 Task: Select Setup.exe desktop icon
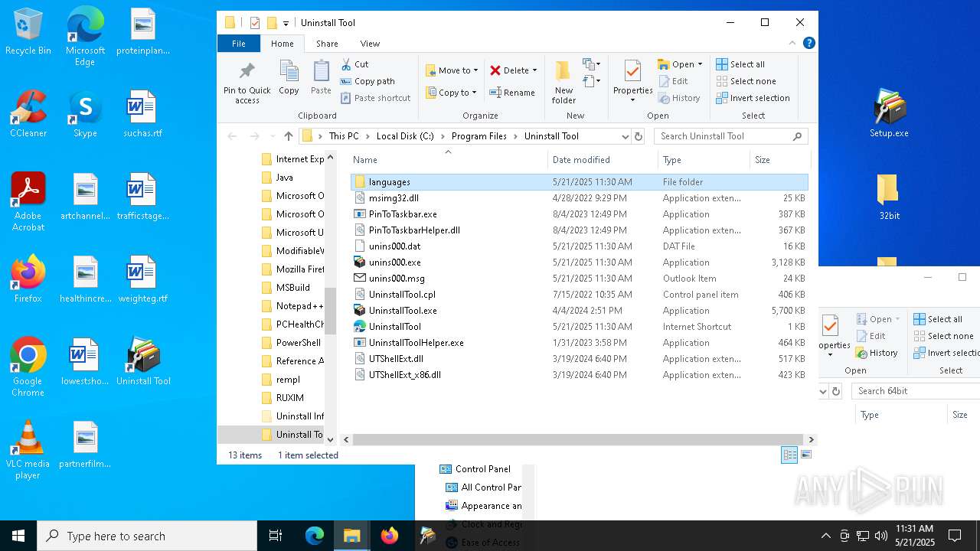click(x=889, y=115)
